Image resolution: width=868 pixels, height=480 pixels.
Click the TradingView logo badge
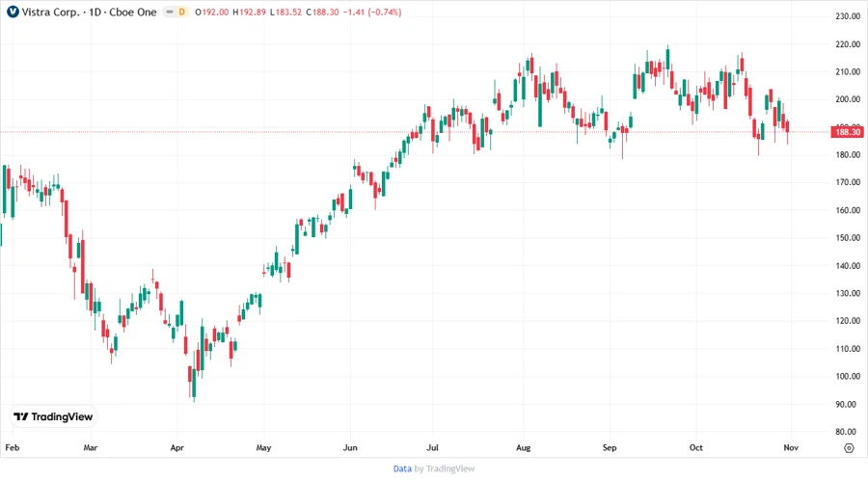(x=54, y=416)
